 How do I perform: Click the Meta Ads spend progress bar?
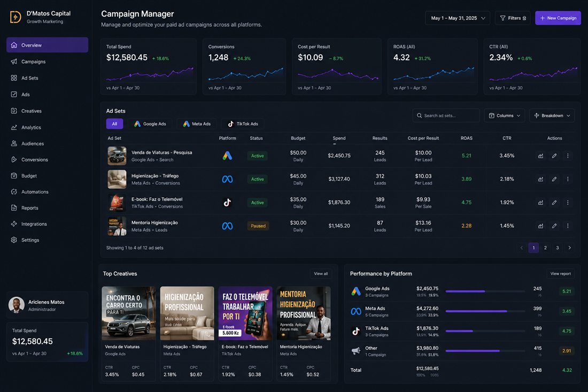(x=485, y=311)
